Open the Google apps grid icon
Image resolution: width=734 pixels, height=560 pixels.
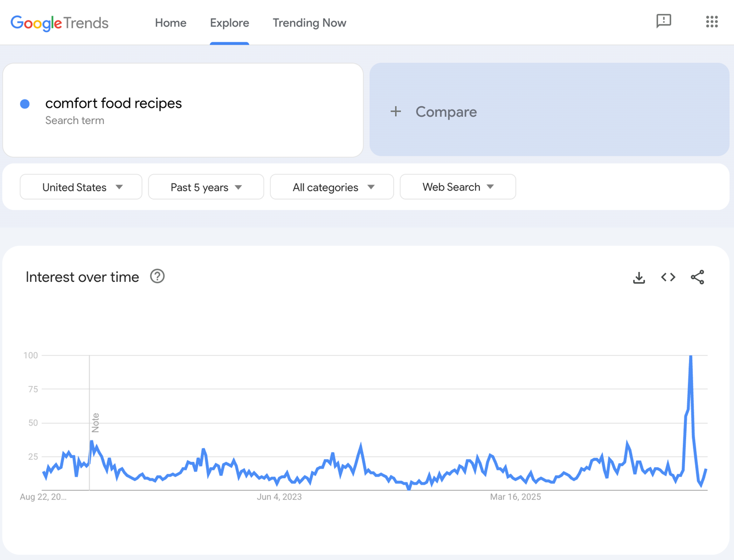coord(712,22)
